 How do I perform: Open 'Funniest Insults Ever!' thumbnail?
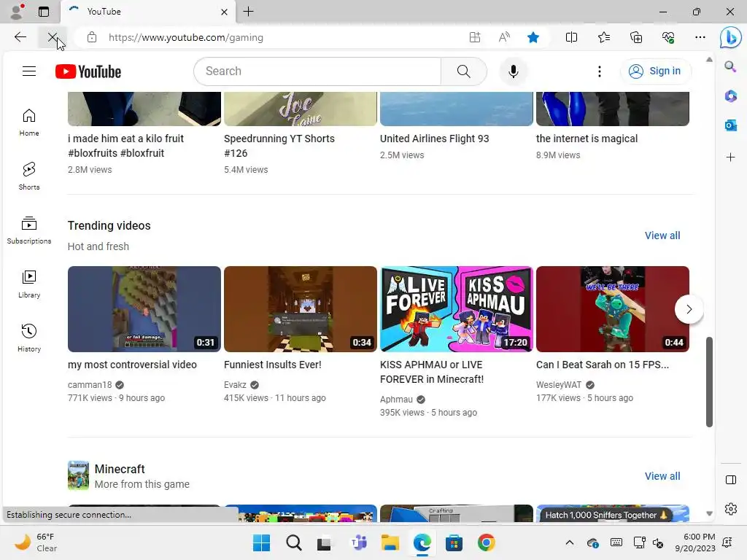[x=300, y=309]
